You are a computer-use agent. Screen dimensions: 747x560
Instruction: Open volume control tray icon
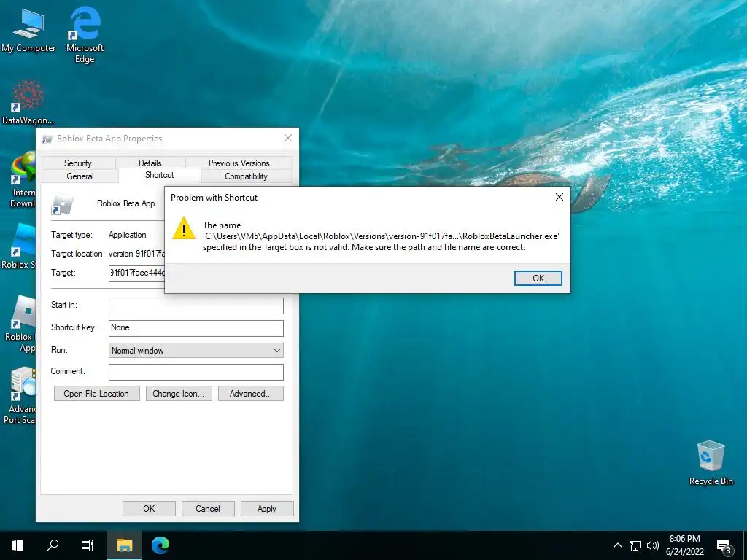(653, 545)
